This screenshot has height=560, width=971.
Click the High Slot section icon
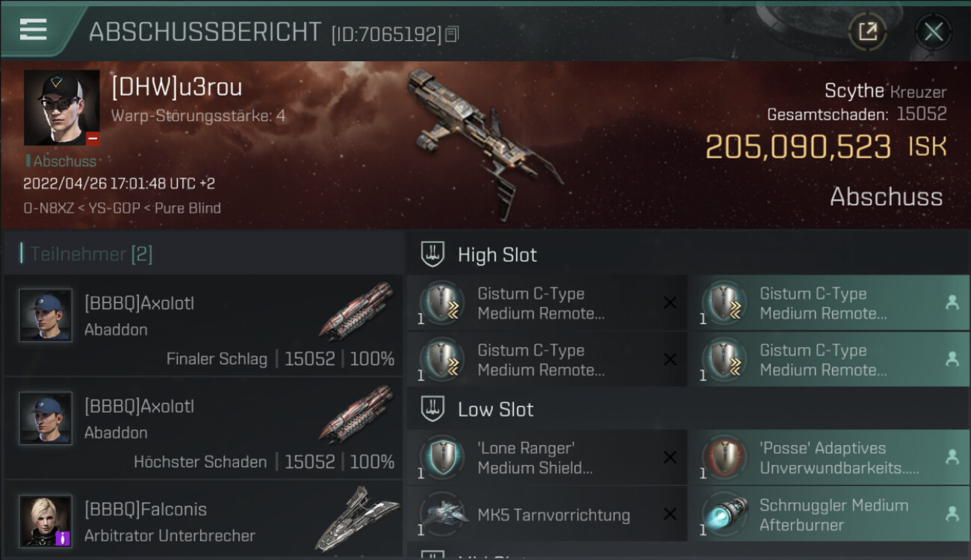point(433,254)
